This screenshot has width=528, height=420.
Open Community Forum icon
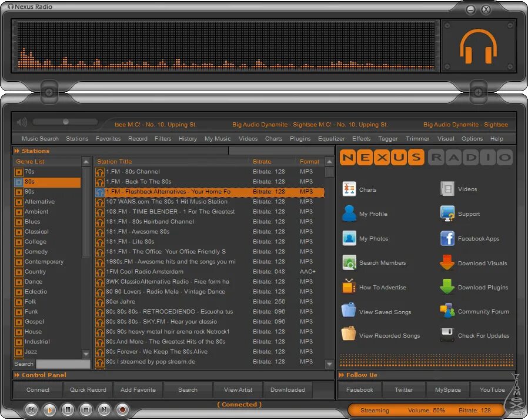[447, 311]
